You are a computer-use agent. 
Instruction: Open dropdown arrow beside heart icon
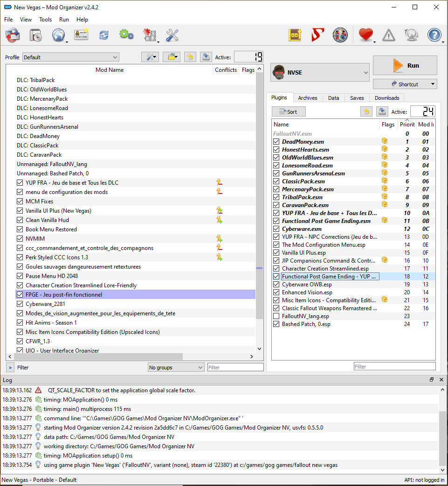374,42
